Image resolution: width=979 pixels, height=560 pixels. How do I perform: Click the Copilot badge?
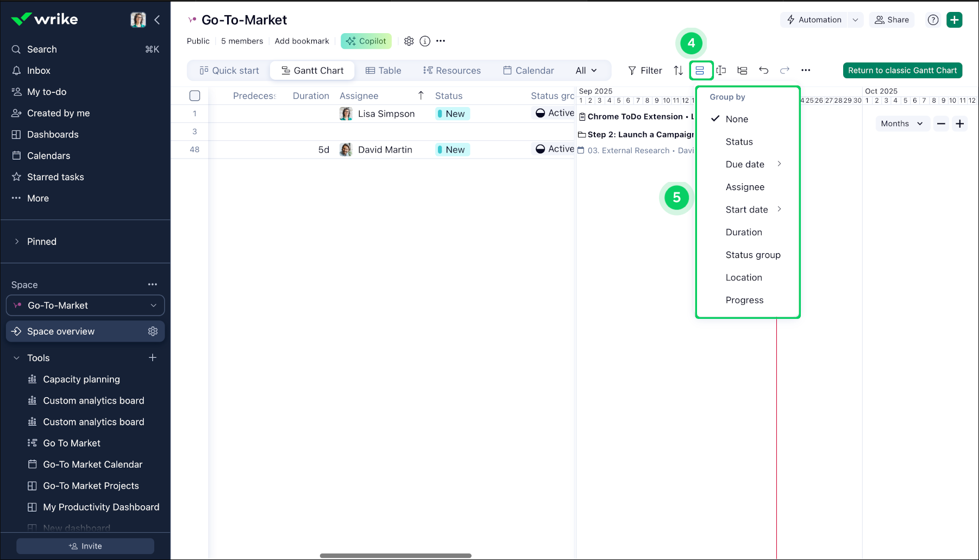(x=366, y=41)
